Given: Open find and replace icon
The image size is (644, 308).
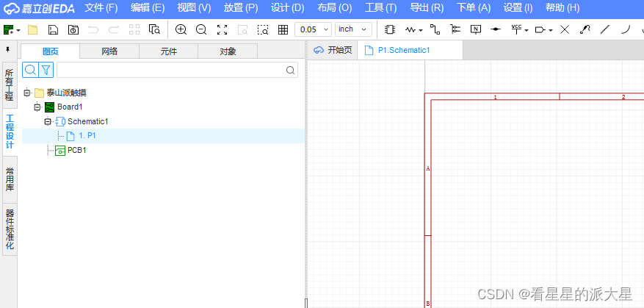Looking at the screenshot, I should [154, 29].
